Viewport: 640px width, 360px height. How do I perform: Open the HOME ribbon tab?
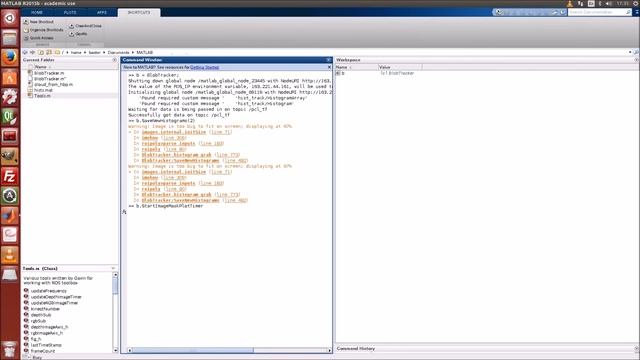pos(37,13)
